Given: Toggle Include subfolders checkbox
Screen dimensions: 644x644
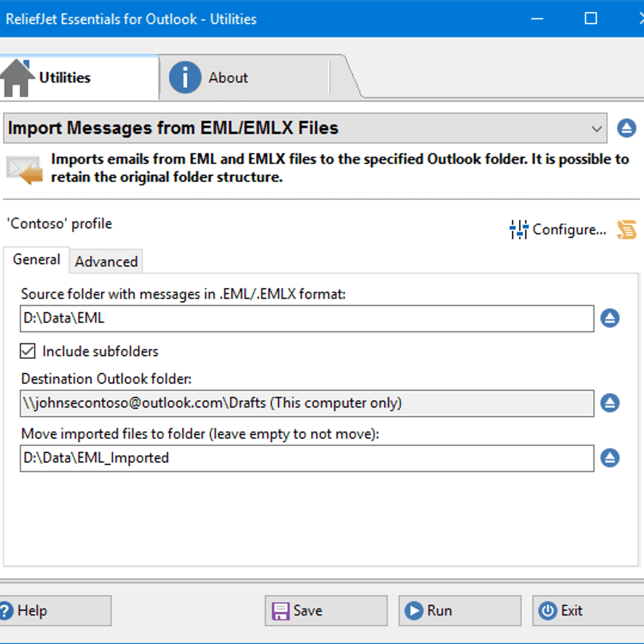Looking at the screenshot, I should [28, 351].
